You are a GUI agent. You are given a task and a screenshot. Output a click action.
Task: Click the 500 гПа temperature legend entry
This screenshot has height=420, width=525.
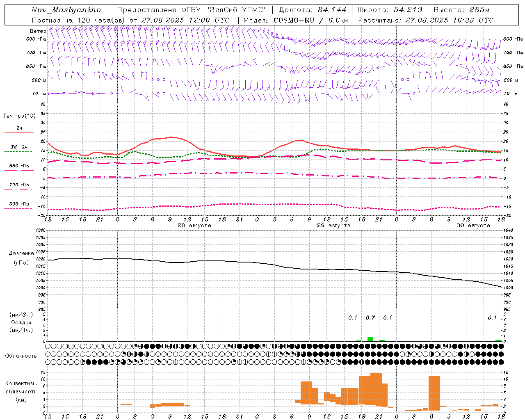[19, 204]
